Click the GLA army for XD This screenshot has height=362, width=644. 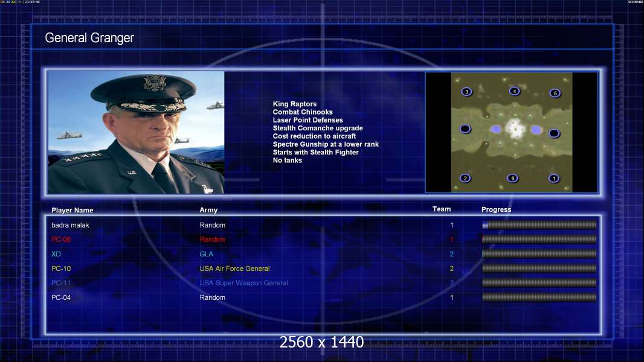pos(206,254)
